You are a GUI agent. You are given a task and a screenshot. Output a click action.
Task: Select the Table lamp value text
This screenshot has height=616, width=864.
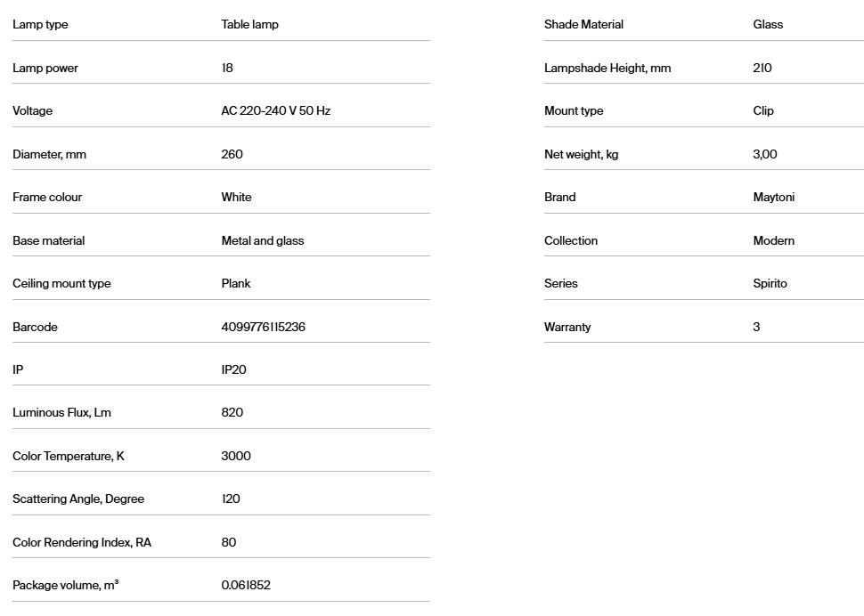[249, 25]
